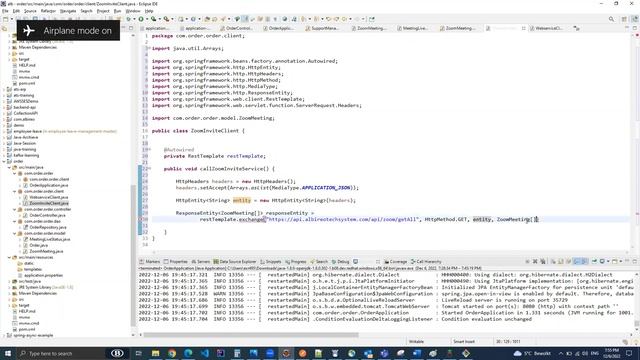Select AWSSESDemo project in explorer
This screenshot has width=640, height=360.
(26, 101)
